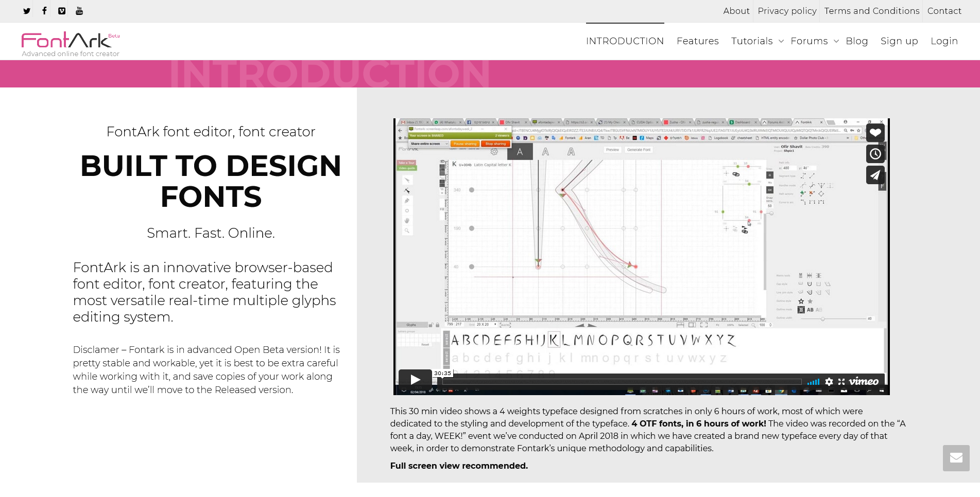Go to the Sign up page
The height and width of the screenshot is (497, 980).
pyautogui.click(x=899, y=41)
